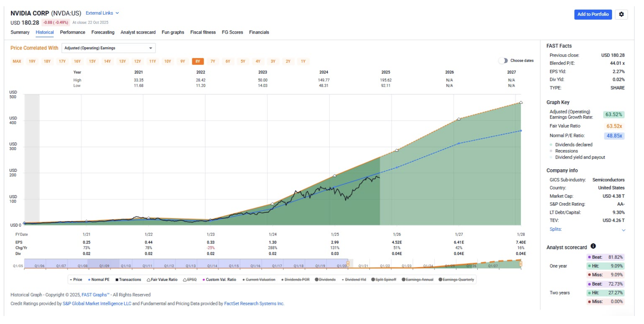Add NVIDIA to portfolio
The image size is (644, 324).
593,14
